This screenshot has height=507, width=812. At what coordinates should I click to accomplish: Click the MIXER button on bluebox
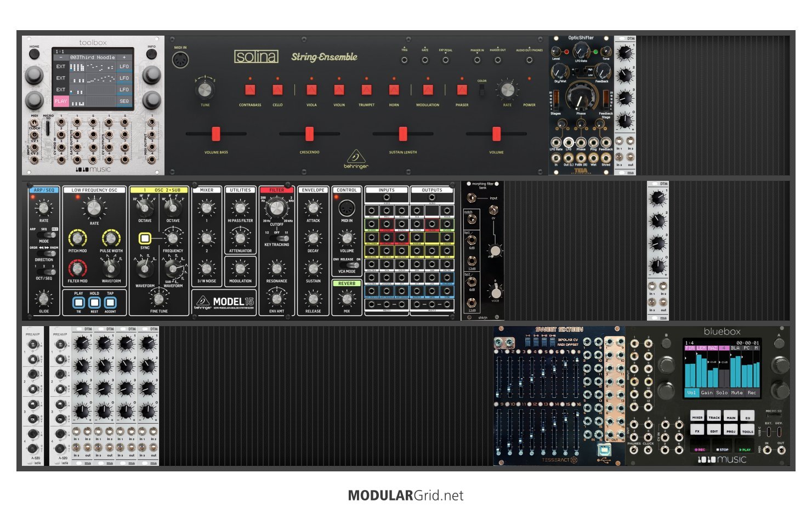point(697,415)
